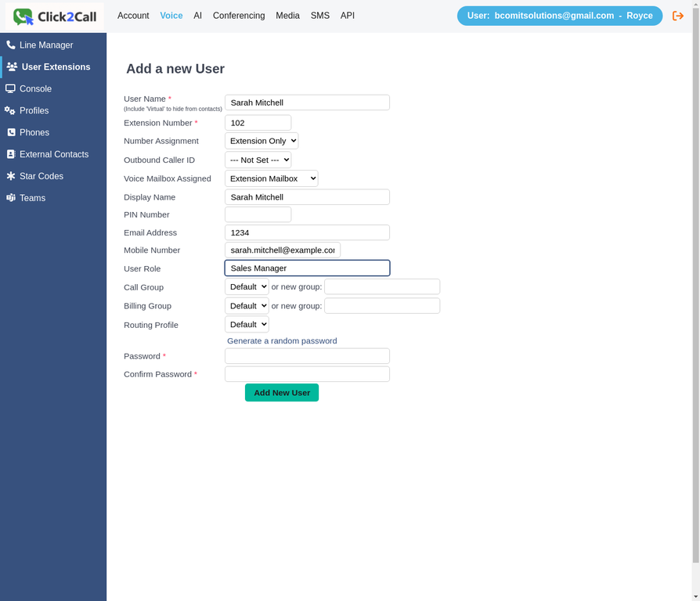
Task: Navigate to Teams section
Action: 32,198
